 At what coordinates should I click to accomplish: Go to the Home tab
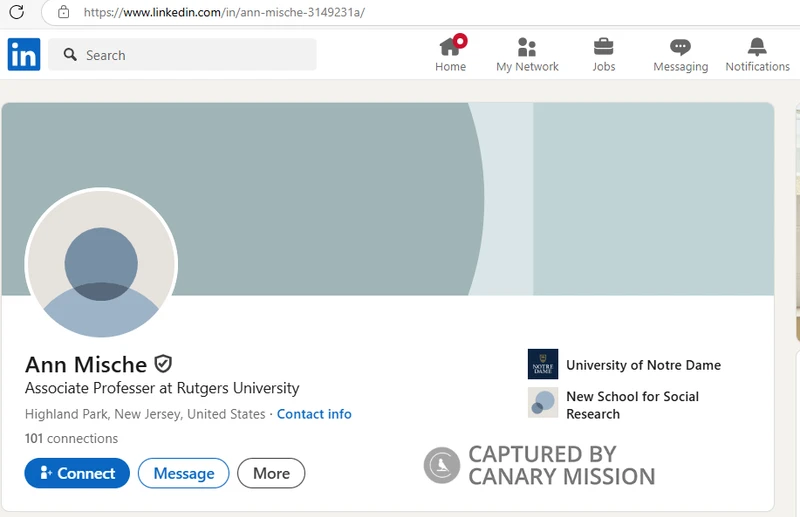pyautogui.click(x=450, y=55)
